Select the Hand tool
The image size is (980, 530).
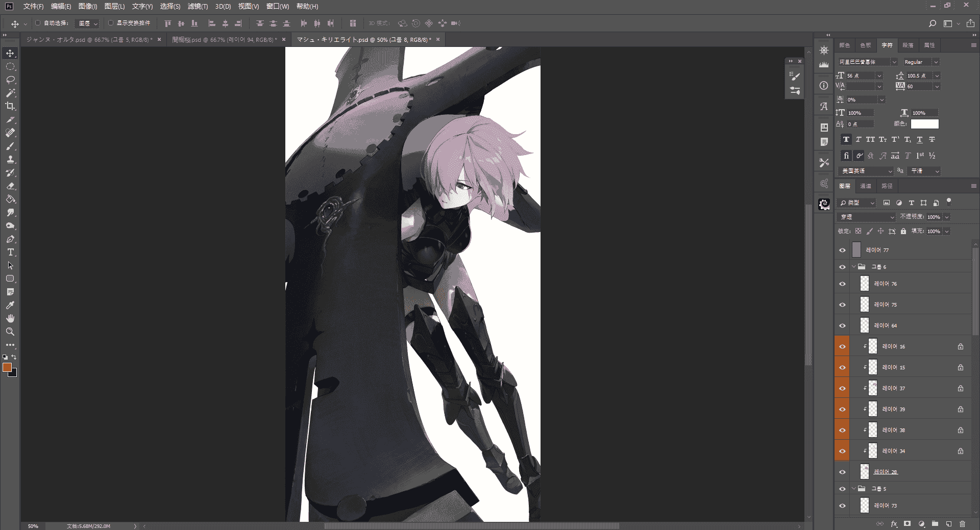(x=10, y=318)
